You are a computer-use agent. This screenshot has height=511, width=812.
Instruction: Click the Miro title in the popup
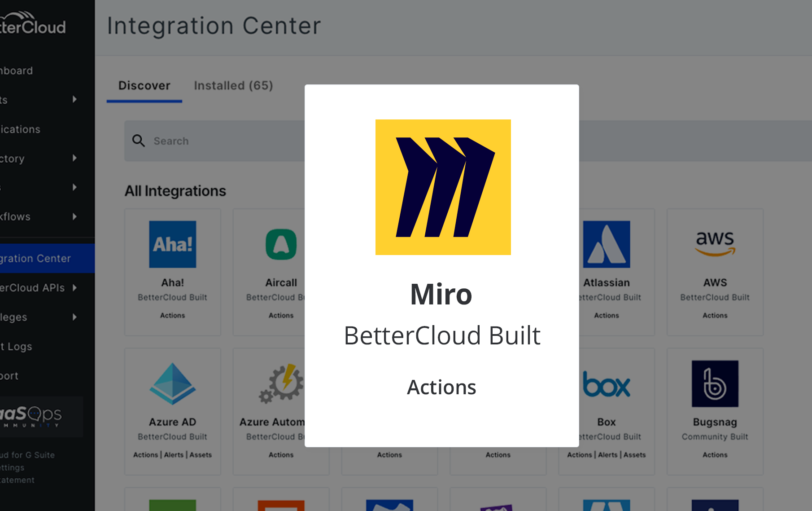click(441, 295)
